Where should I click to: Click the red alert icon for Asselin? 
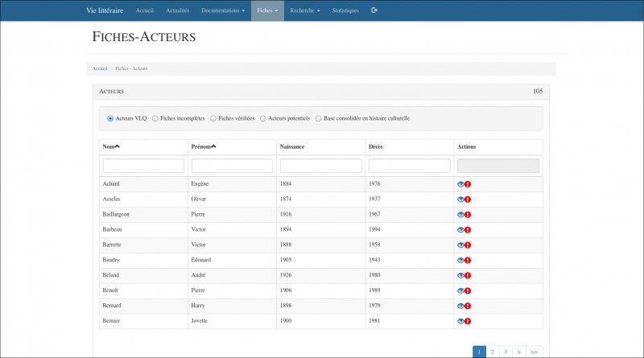point(468,200)
